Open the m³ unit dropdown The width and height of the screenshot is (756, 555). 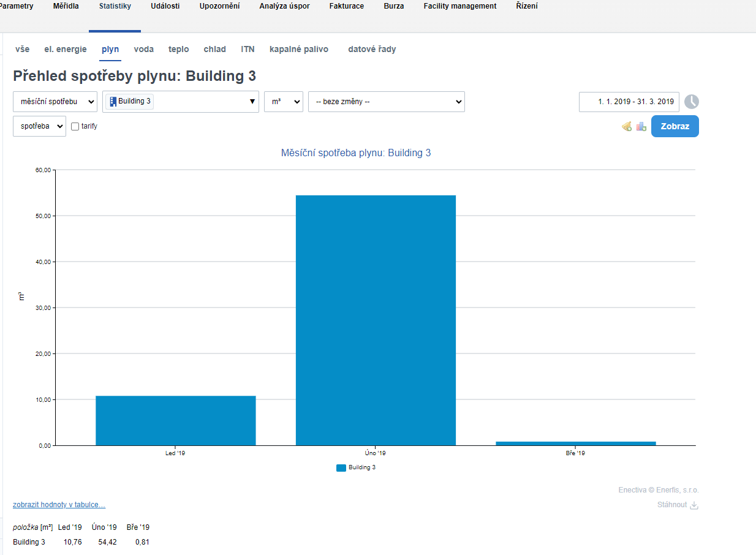tap(283, 102)
